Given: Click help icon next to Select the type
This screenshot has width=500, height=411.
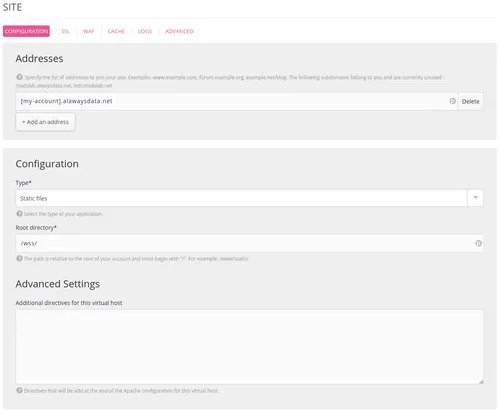Looking at the screenshot, I should tap(19, 214).
